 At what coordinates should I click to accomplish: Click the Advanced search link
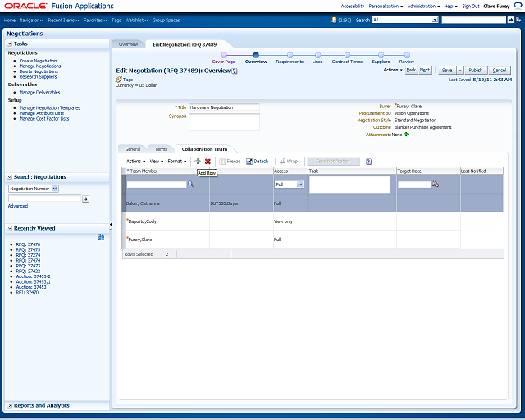coord(18,206)
